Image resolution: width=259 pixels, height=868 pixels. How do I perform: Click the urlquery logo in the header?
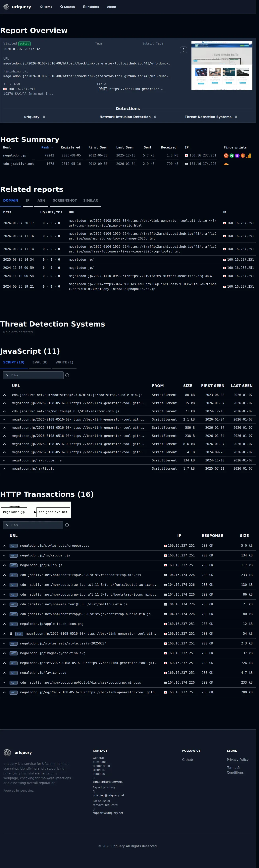tap(17, 7)
